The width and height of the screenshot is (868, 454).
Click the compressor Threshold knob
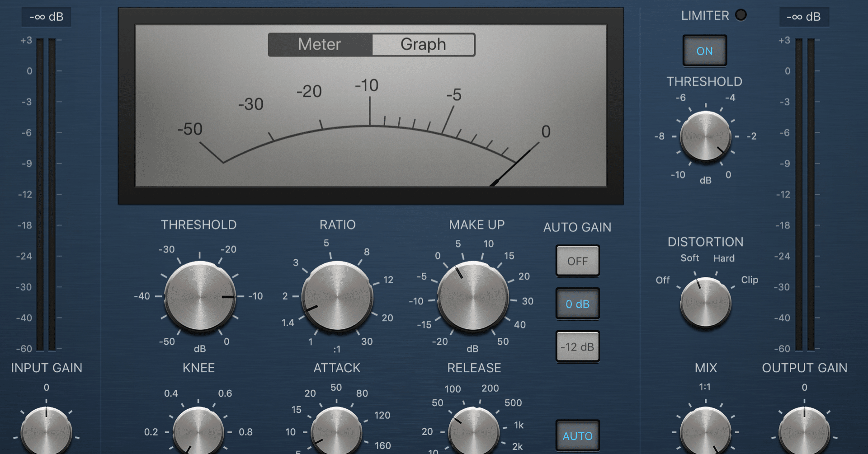(200, 296)
